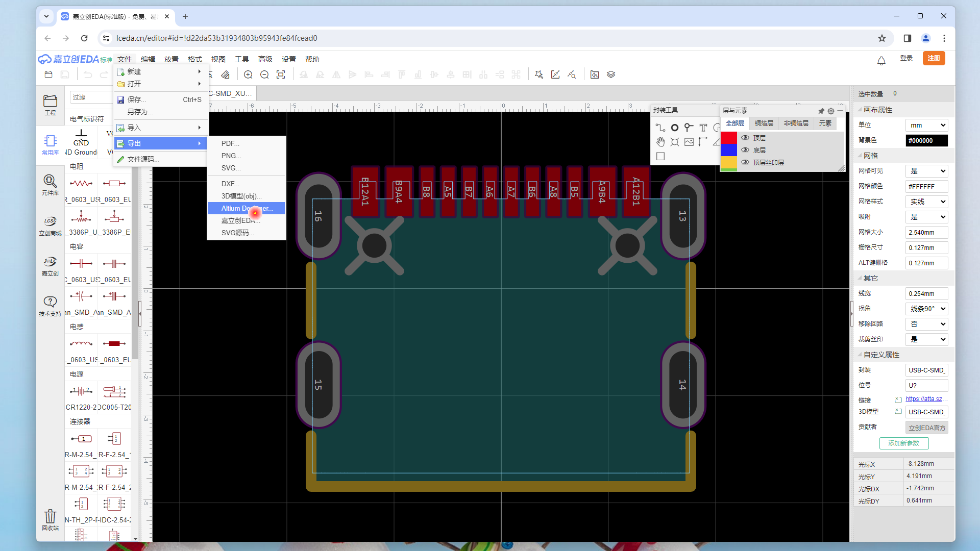Select the image insert tool
Image resolution: width=980 pixels, height=551 pixels.
tap(689, 142)
